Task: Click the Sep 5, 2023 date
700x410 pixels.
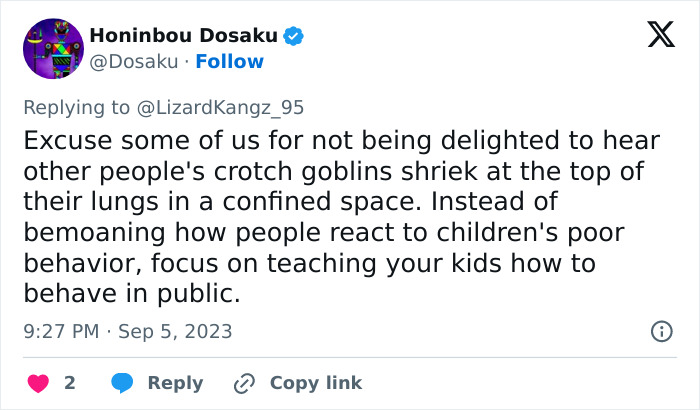Action: pyautogui.click(x=175, y=331)
